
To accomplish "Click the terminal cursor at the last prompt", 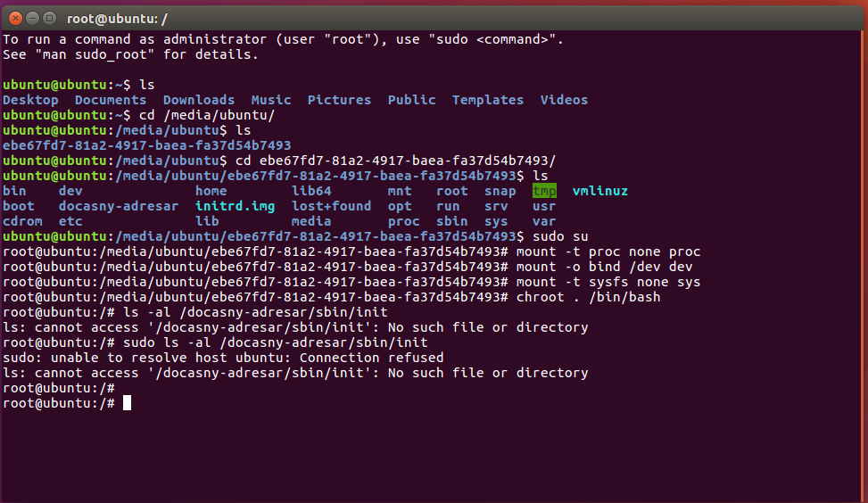I will pyautogui.click(x=127, y=403).
